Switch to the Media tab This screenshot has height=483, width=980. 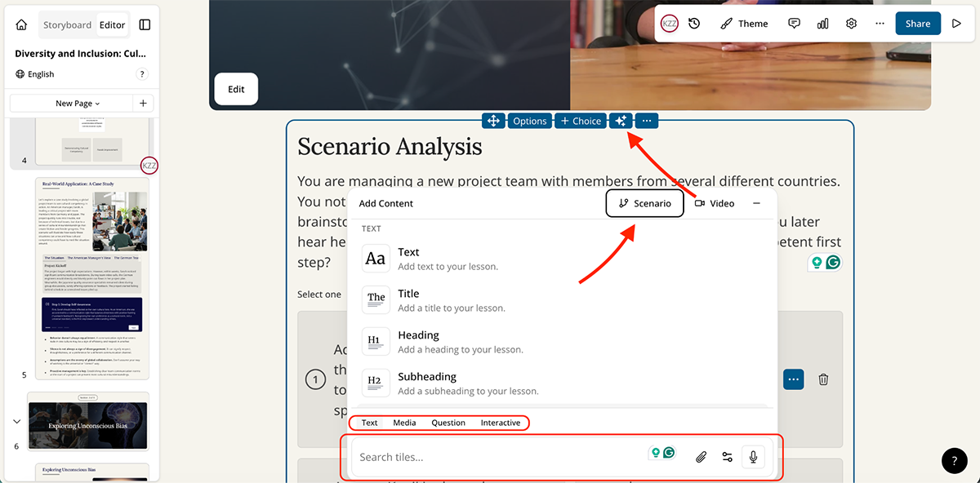click(x=404, y=423)
